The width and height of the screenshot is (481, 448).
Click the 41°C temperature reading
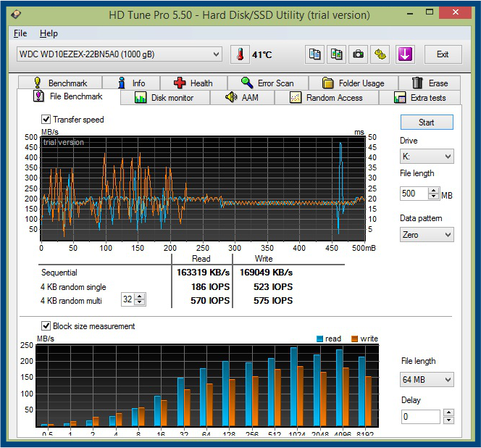[262, 55]
